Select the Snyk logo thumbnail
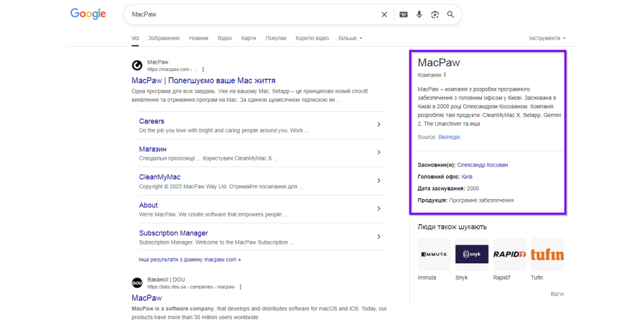 click(472, 255)
